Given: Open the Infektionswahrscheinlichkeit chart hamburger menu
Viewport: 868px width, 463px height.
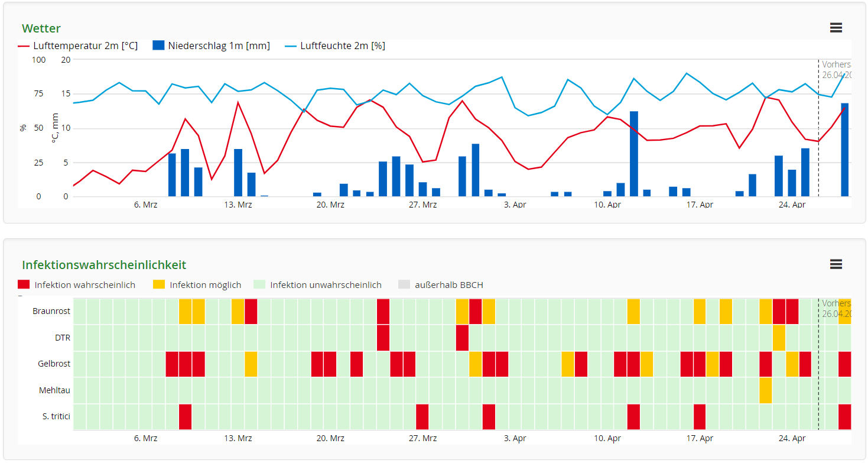Looking at the screenshot, I should pos(836,264).
